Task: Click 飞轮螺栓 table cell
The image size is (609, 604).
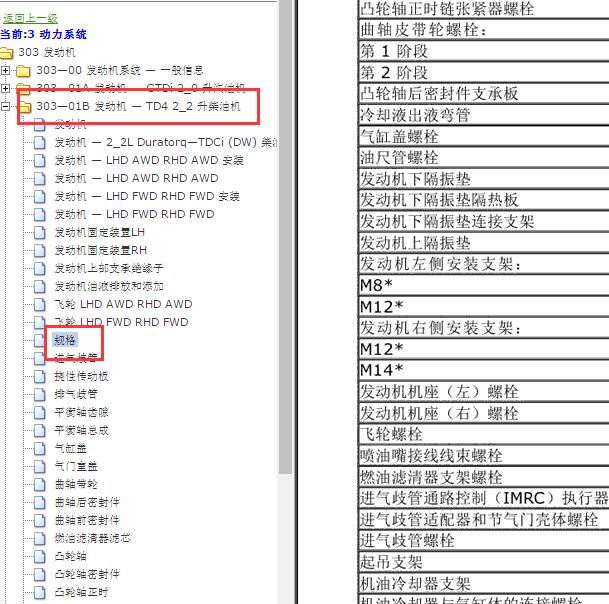Action: tap(484, 434)
